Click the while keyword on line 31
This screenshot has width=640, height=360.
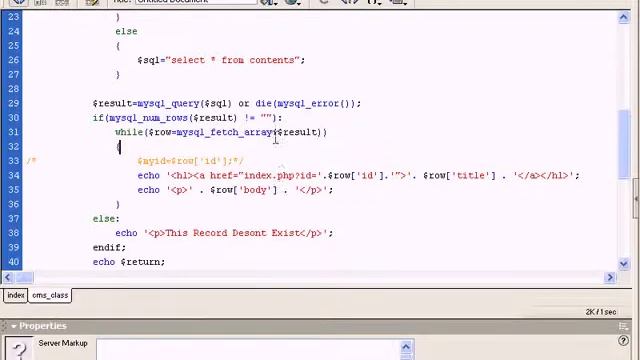129,132
